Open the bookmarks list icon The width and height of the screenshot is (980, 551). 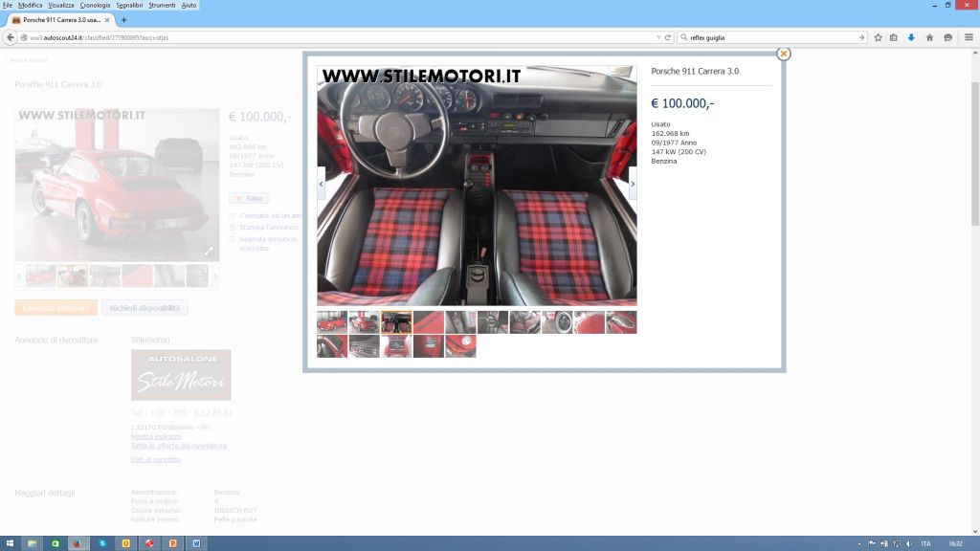(894, 37)
